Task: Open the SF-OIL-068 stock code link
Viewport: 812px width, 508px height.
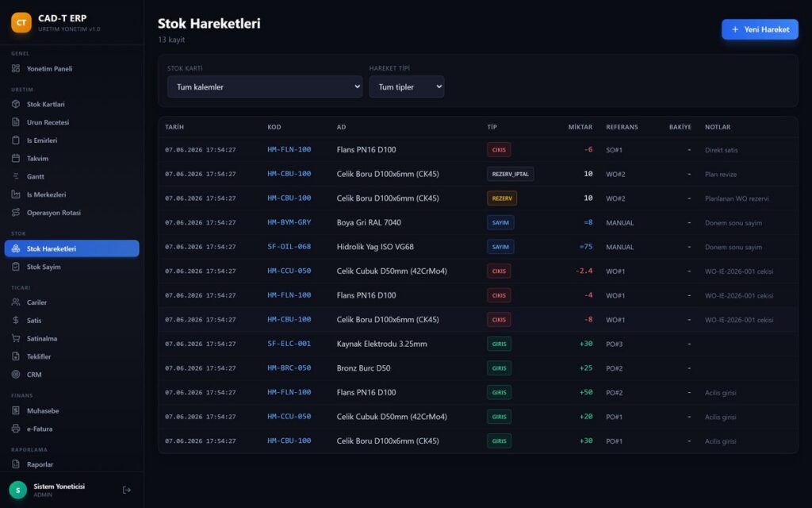Action: [289, 247]
